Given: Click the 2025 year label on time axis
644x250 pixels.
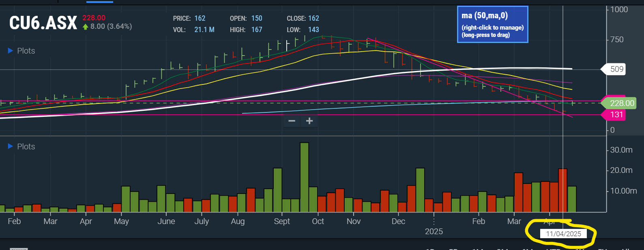Looking at the screenshot, I should [x=434, y=231].
